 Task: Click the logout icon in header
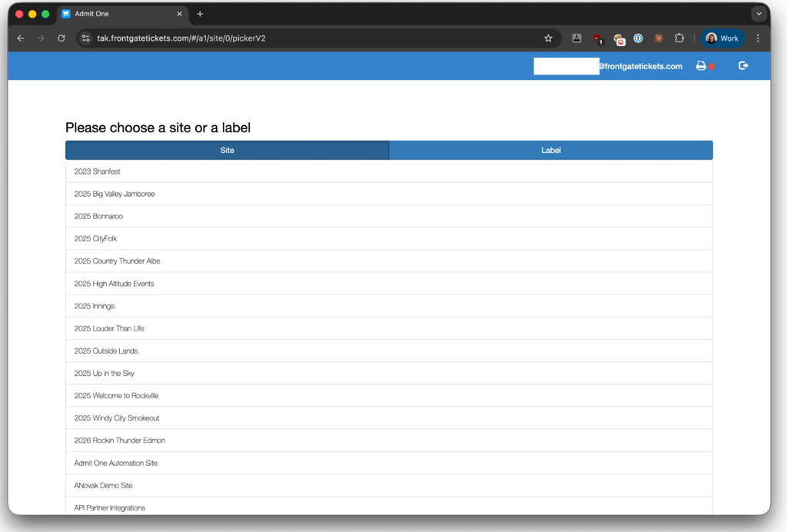point(743,66)
